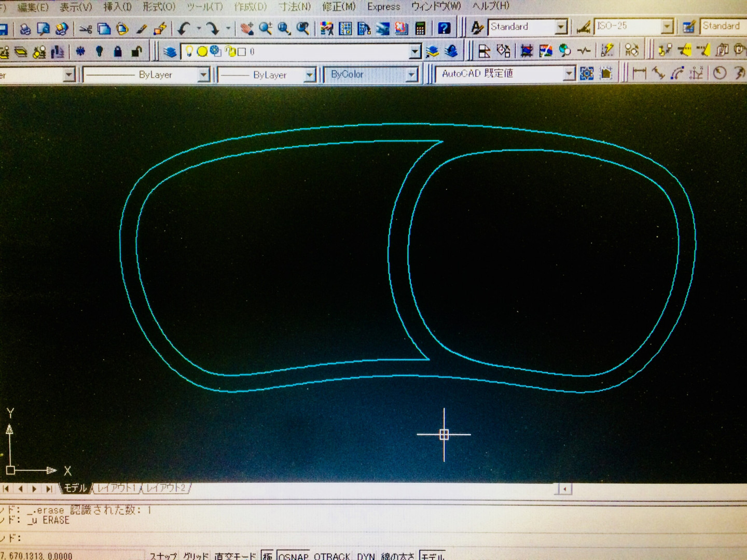
Task: Open the ISO-25 dimension style dropdown
Action: (667, 26)
